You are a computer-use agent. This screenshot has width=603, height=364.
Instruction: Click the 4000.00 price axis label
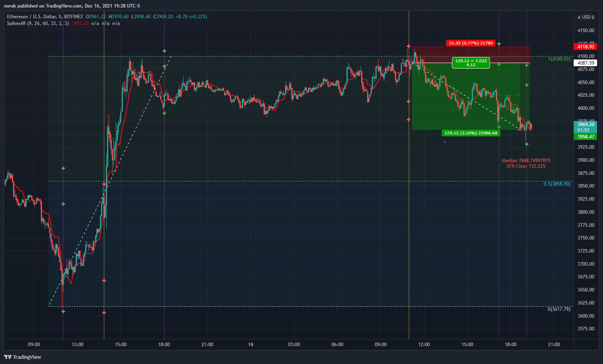[x=586, y=108]
